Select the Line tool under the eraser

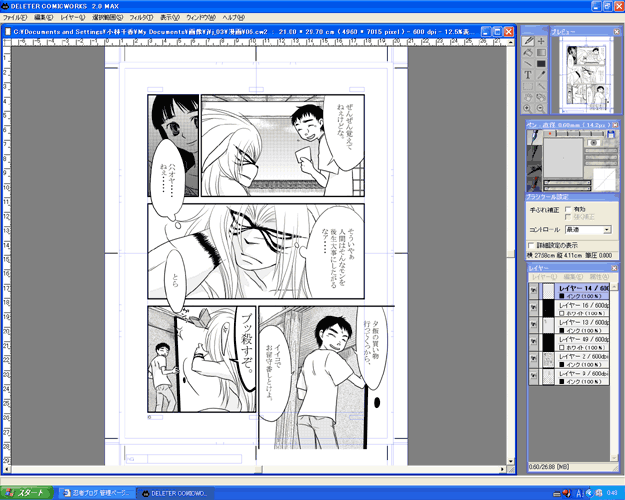[x=528, y=63]
